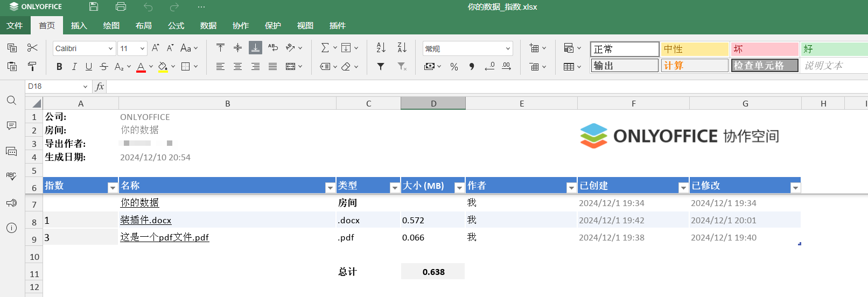
Task: Click the Save icon in title bar
Action: point(94,7)
